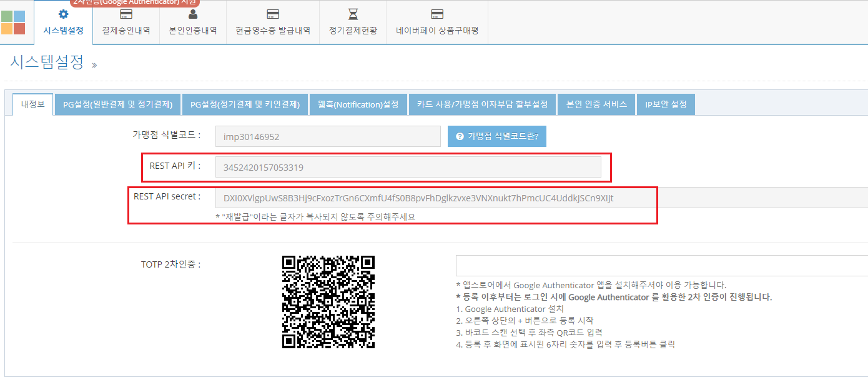Viewport: 868px width, 387px height.
Task: Click the 가맹점 식별코드 field imp30146952
Action: [328, 136]
